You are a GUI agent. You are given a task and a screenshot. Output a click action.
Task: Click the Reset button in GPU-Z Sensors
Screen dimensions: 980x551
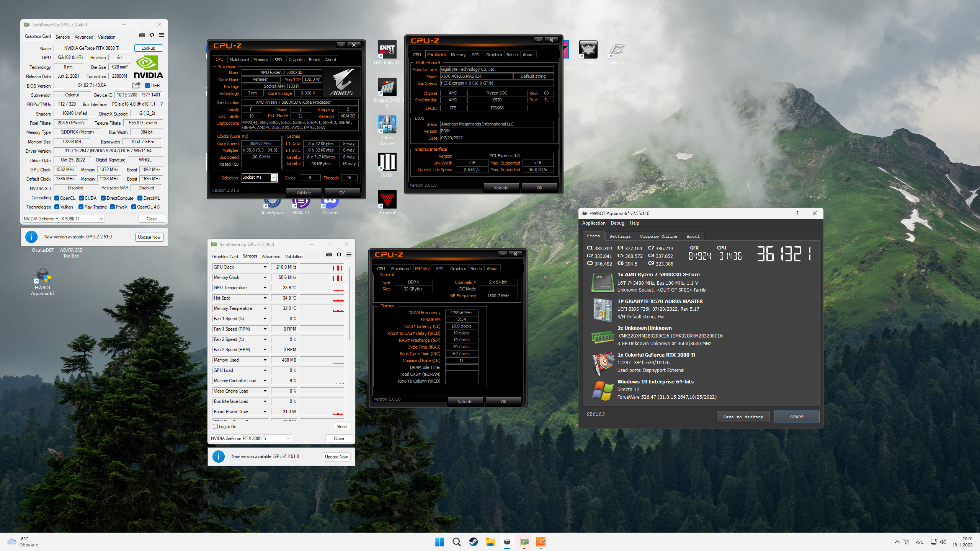pos(342,427)
